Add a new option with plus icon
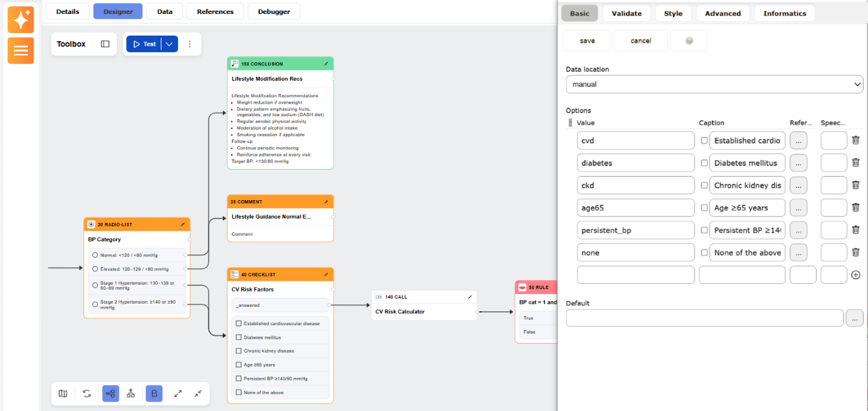The image size is (868, 411). pyautogui.click(x=856, y=275)
